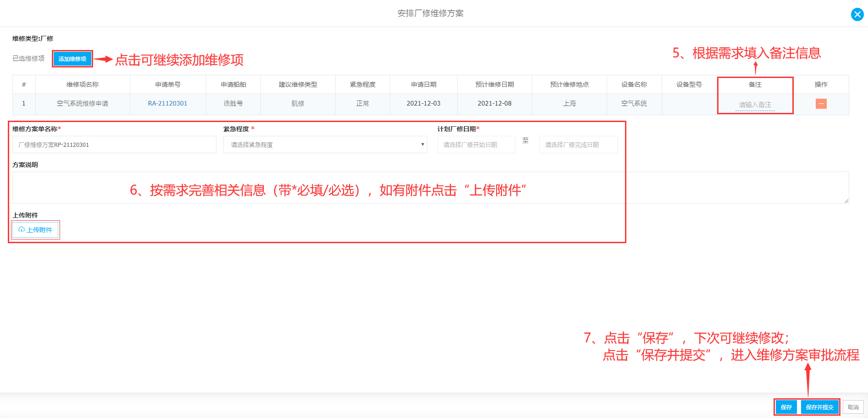Screen dimensions: 868x418
Task: Click the 连胜号 ship cell
Action: click(x=233, y=104)
